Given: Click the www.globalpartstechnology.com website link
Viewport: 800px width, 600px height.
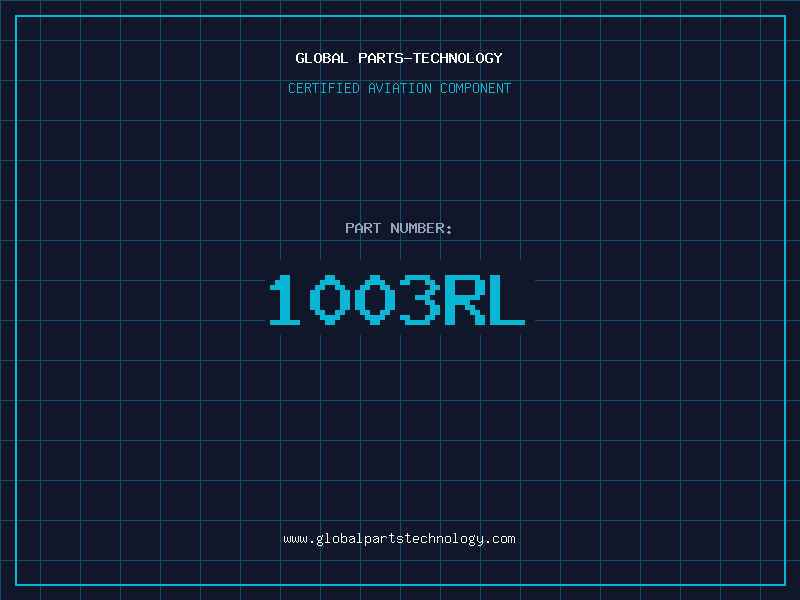Looking at the screenshot, I should point(399,539).
